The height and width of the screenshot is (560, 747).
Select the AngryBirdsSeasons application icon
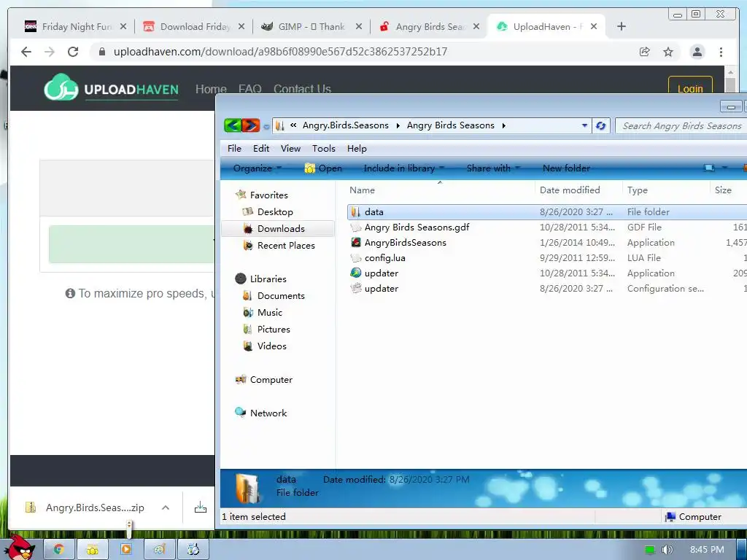pyautogui.click(x=356, y=242)
